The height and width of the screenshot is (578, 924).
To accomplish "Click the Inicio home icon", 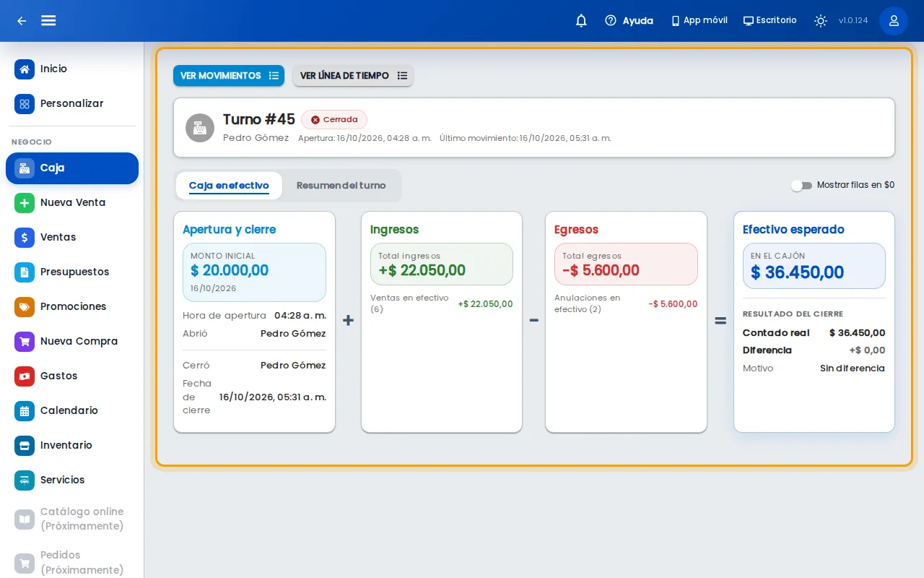I will click(x=25, y=69).
